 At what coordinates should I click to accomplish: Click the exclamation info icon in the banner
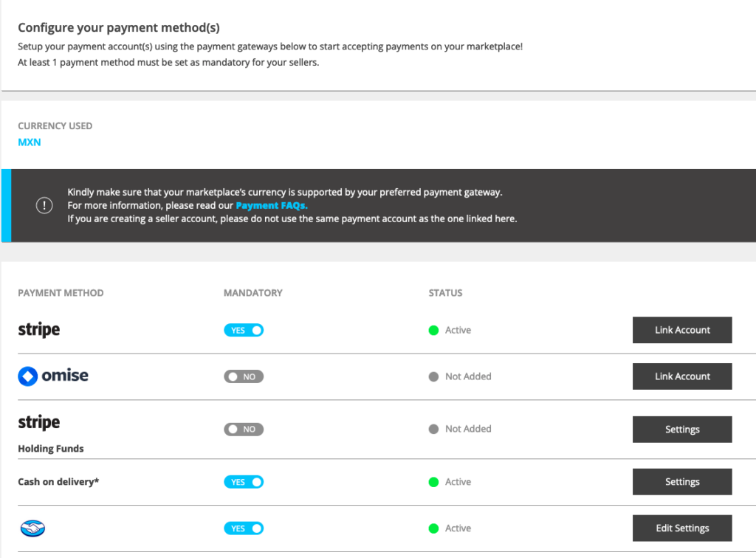(44, 206)
